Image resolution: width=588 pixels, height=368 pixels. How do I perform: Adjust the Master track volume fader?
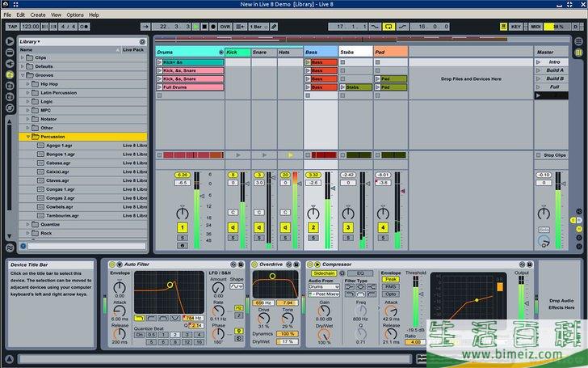pos(563,184)
